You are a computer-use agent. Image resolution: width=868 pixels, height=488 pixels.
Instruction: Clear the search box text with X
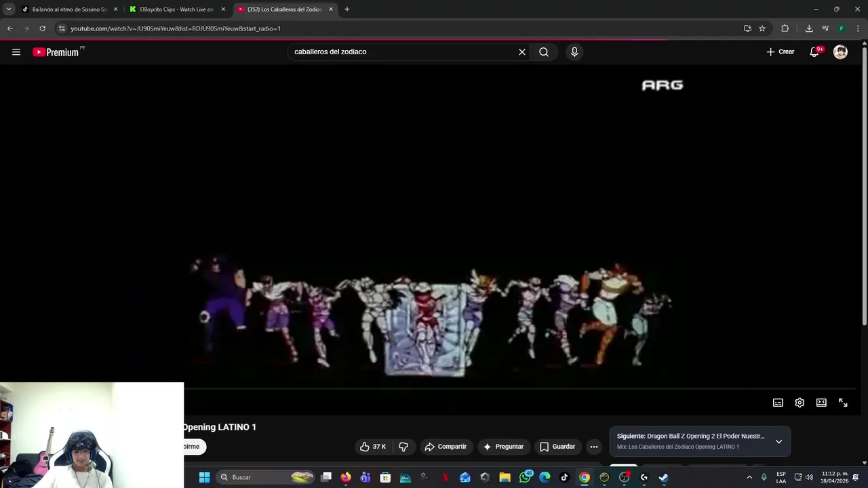[522, 52]
